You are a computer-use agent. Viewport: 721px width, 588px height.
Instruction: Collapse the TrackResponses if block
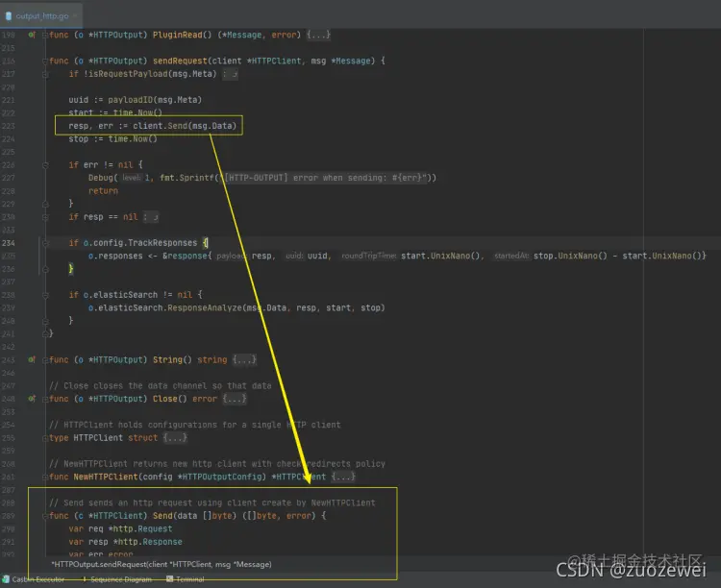45,243
